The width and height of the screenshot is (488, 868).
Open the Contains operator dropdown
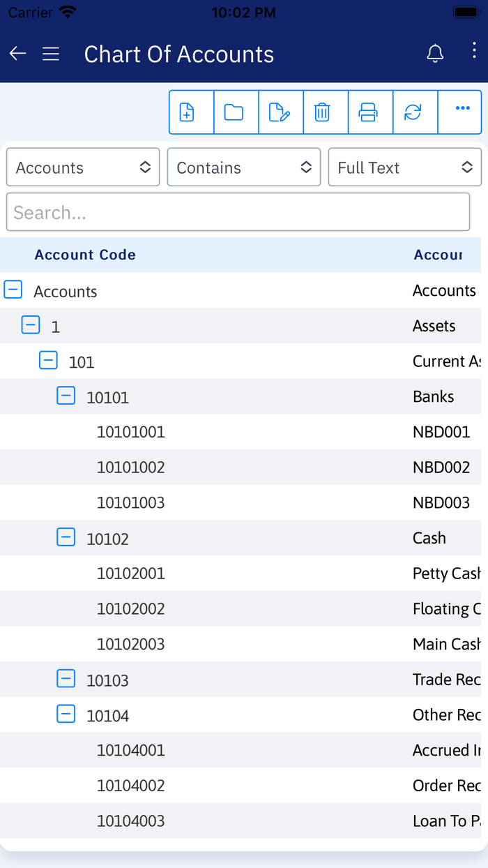243,167
